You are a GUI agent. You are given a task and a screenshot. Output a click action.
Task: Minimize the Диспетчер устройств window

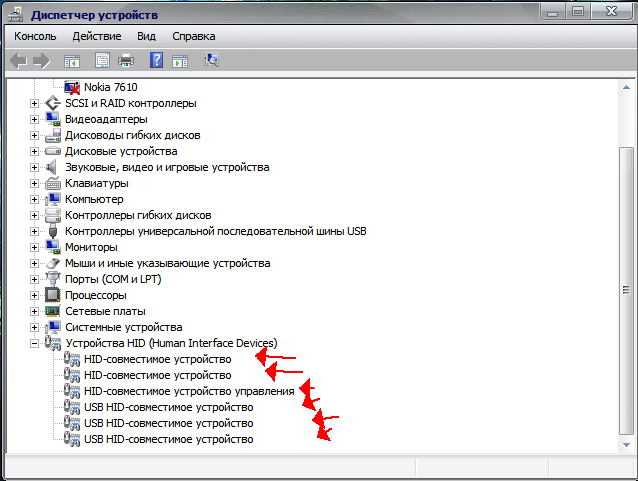pos(552,12)
